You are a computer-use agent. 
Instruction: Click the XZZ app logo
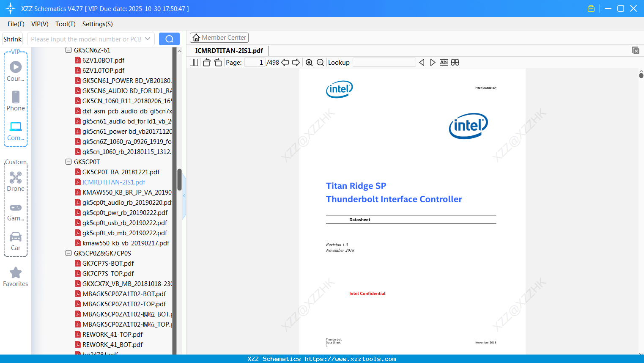[x=11, y=8]
